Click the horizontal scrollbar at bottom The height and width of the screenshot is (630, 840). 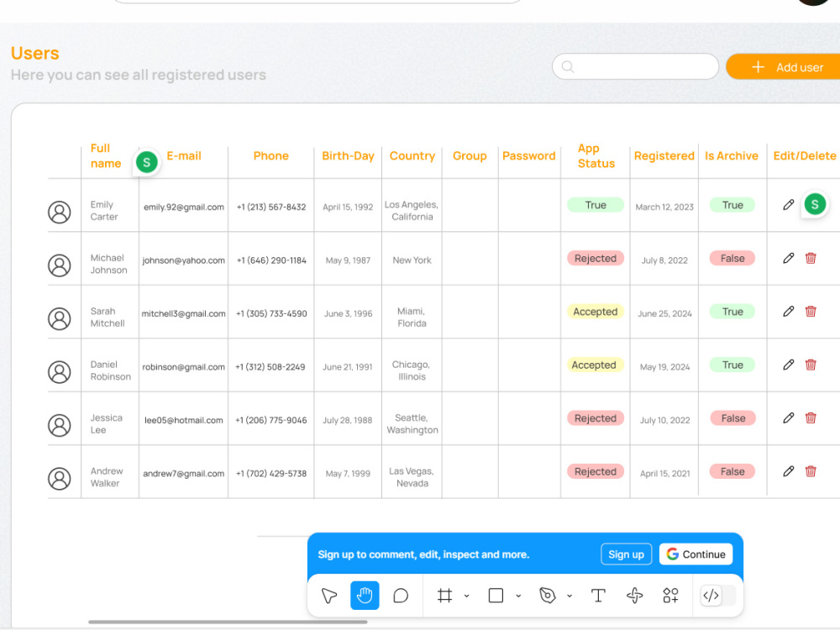[x=228, y=622]
